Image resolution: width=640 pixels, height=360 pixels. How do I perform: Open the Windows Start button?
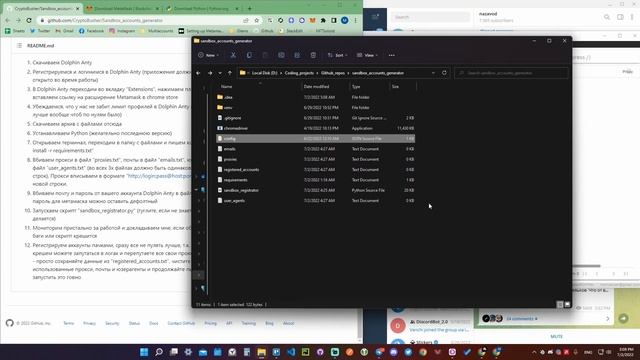click(x=144, y=352)
